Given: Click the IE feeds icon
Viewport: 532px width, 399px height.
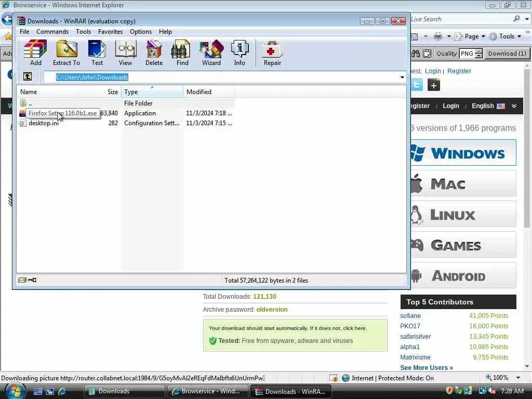Looking at the screenshot, I should pos(414,37).
